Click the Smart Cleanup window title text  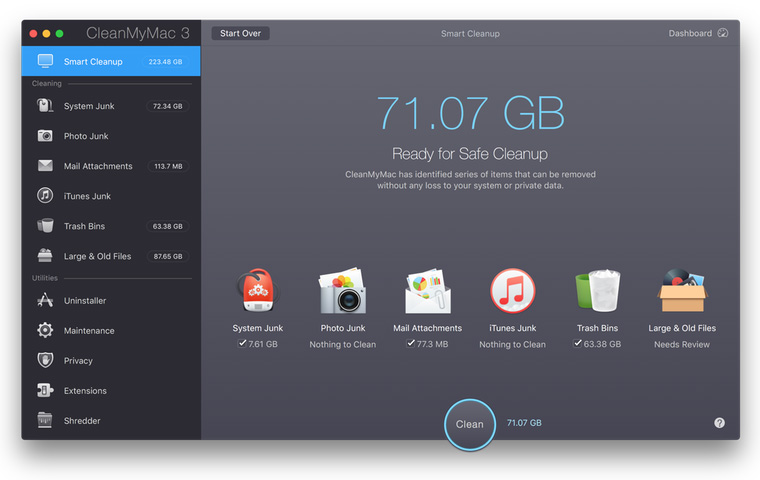pos(470,33)
